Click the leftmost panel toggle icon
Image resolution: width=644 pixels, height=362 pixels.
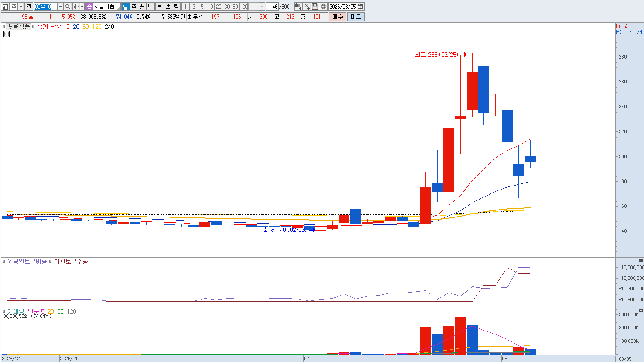click(6, 7)
